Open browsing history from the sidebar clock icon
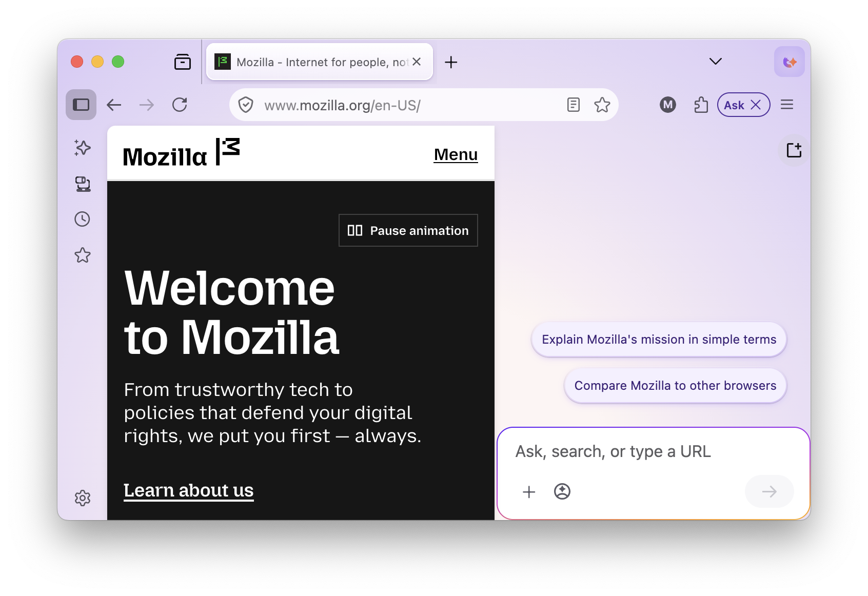Screen dimensions: 868x596 pyautogui.click(x=82, y=219)
